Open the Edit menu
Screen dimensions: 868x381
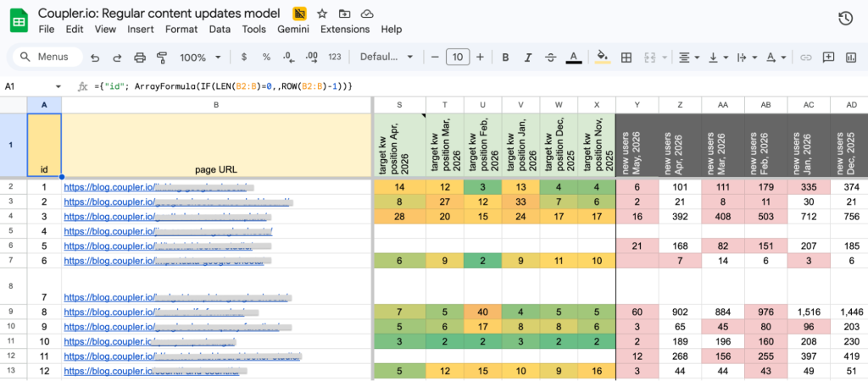point(75,30)
